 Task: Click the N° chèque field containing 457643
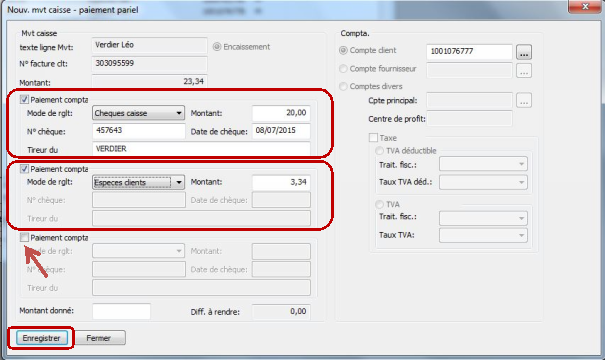(x=139, y=131)
